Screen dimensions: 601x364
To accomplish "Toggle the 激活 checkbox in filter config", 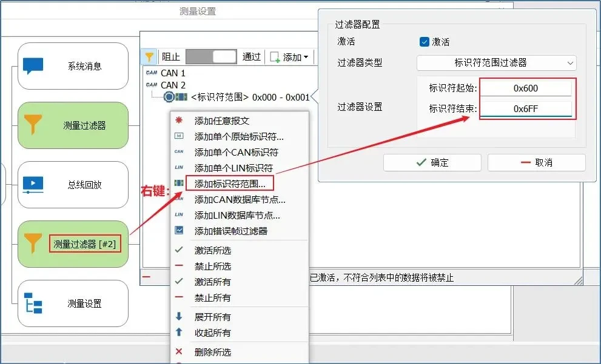I will tap(425, 42).
